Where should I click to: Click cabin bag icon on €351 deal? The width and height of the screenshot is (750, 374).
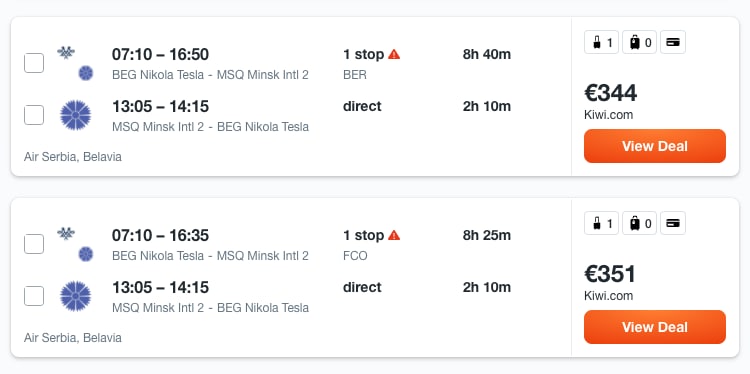(601, 223)
